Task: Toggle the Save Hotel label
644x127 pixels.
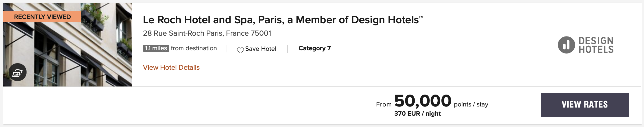Action: [x=261, y=49]
